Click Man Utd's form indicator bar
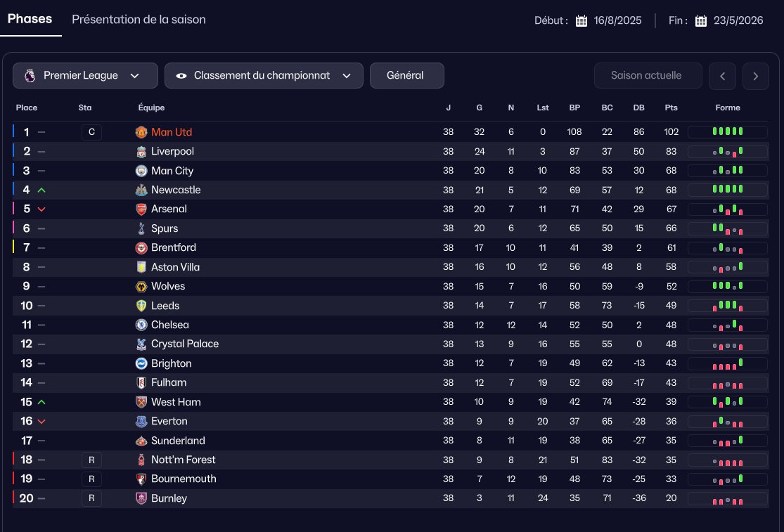Screen dimensions: 784x532 click(x=727, y=131)
